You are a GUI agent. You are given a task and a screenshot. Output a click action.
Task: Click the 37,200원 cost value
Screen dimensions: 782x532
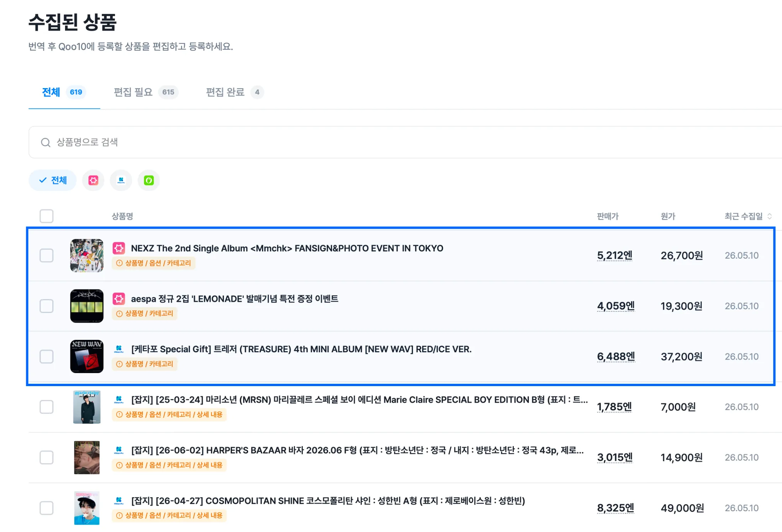pyautogui.click(x=681, y=356)
